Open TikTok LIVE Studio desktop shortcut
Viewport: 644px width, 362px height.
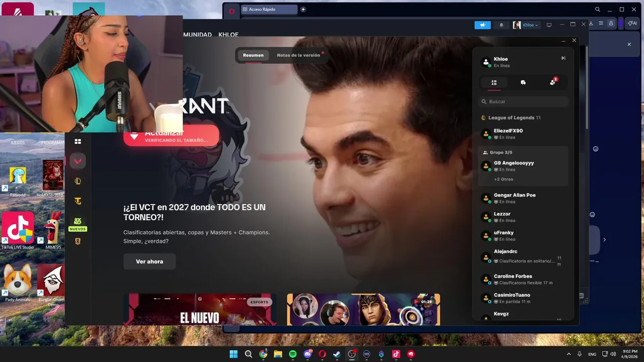click(x=18, y=231)
